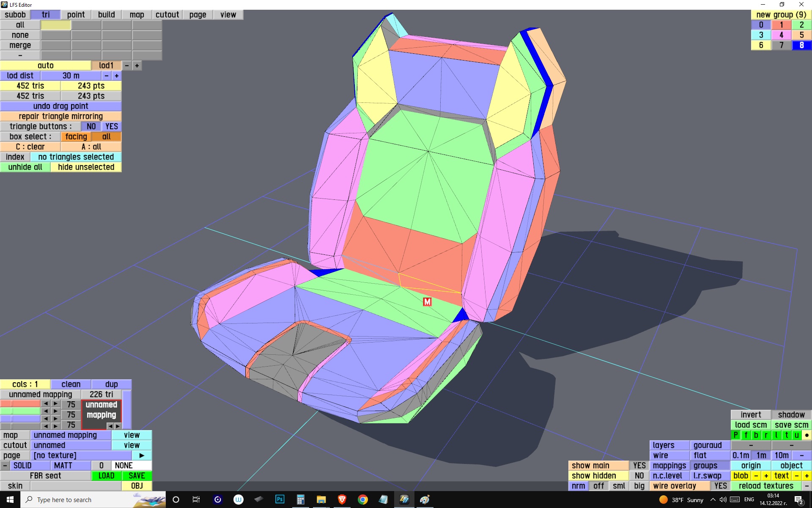Screen dimensions: 812x508
Task: Click repair triangle mirroring button
Action: (60, 116)
